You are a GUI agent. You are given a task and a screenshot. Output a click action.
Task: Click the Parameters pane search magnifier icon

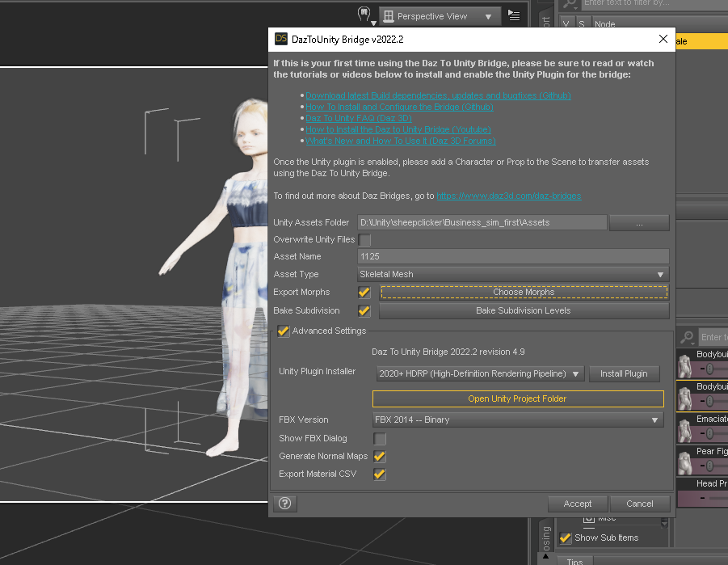[687, 337]
